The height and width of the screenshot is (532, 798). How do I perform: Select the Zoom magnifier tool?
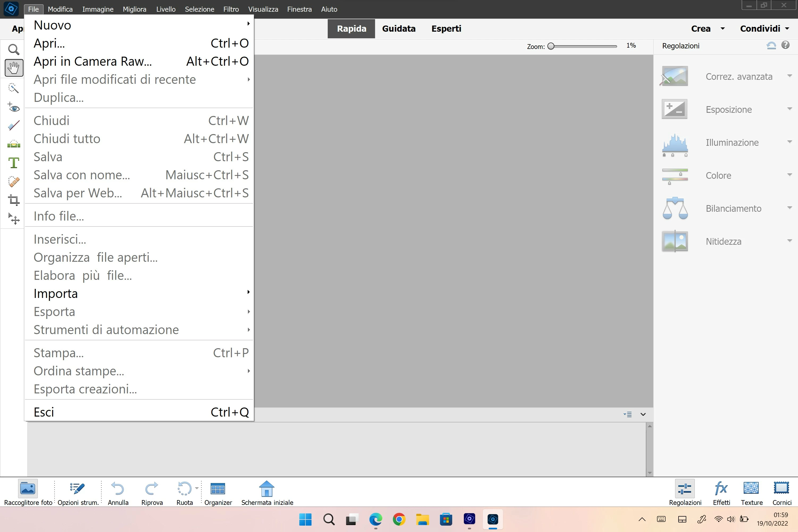(x=14, y=50)
